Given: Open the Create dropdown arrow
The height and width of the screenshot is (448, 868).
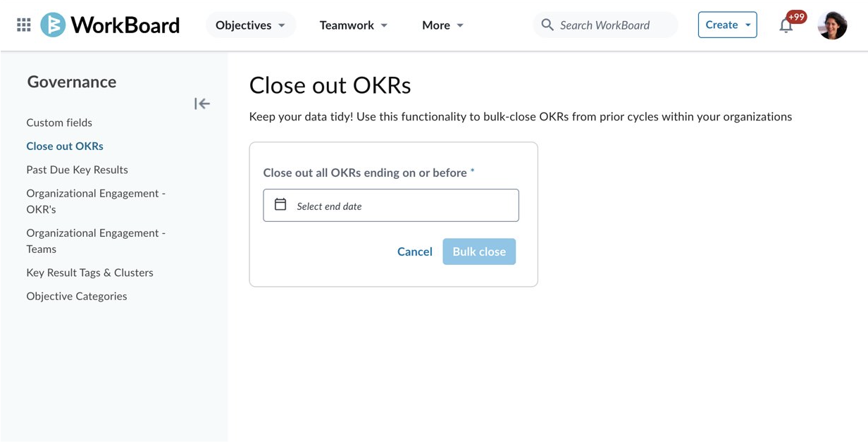Looking at the screenshot, I should coord(748,25).
